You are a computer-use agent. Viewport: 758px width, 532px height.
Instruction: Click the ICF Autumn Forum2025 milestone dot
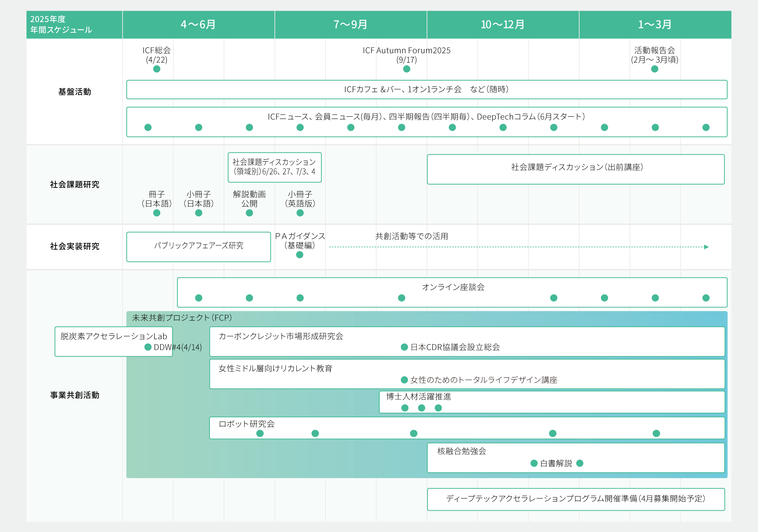406,69
